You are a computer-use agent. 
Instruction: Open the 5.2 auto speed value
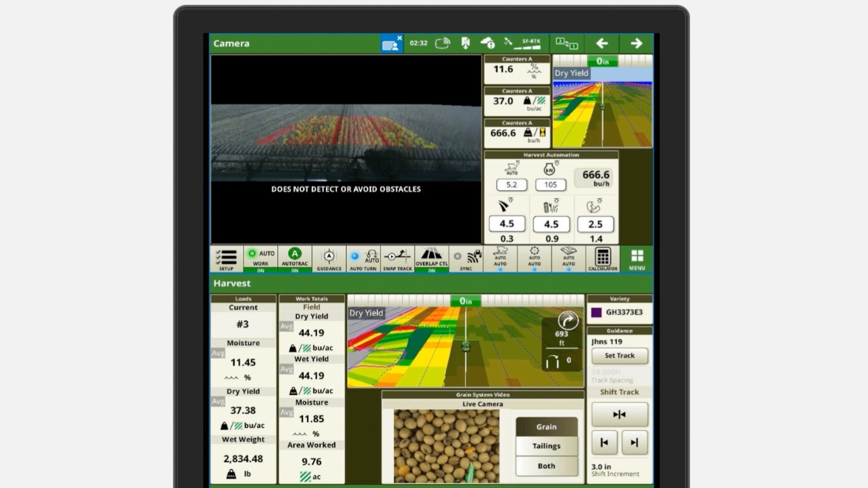pos(512,185)
